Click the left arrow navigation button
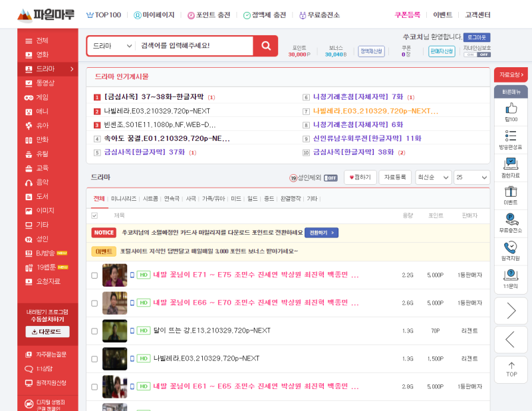532x411 pixels. point(511,340)
